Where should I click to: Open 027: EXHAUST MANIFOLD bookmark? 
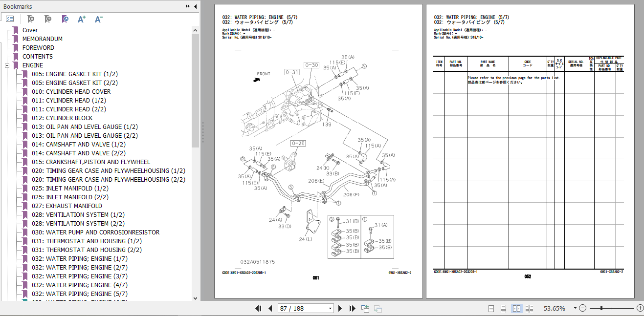click(x=67, y=206)
